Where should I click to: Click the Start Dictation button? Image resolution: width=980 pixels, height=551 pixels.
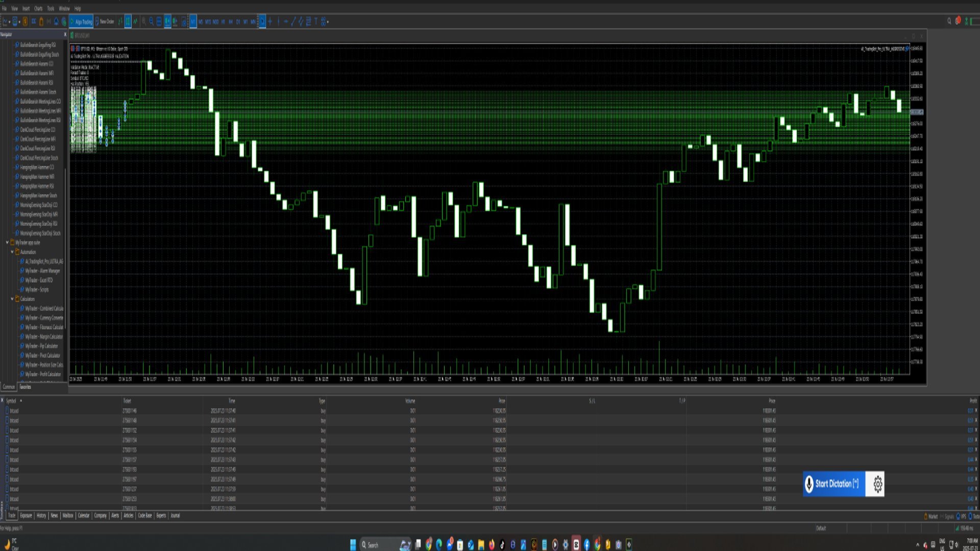click(834, 484)
